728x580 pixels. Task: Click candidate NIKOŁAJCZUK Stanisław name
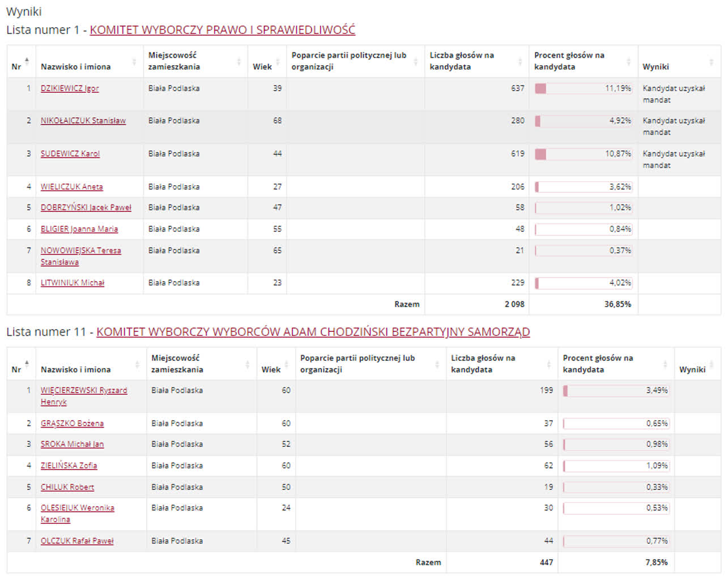83,121
